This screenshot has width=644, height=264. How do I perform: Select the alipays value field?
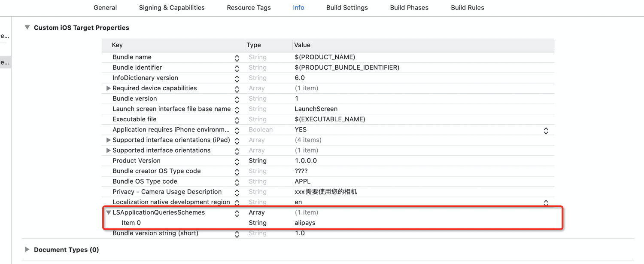(305, 223)
